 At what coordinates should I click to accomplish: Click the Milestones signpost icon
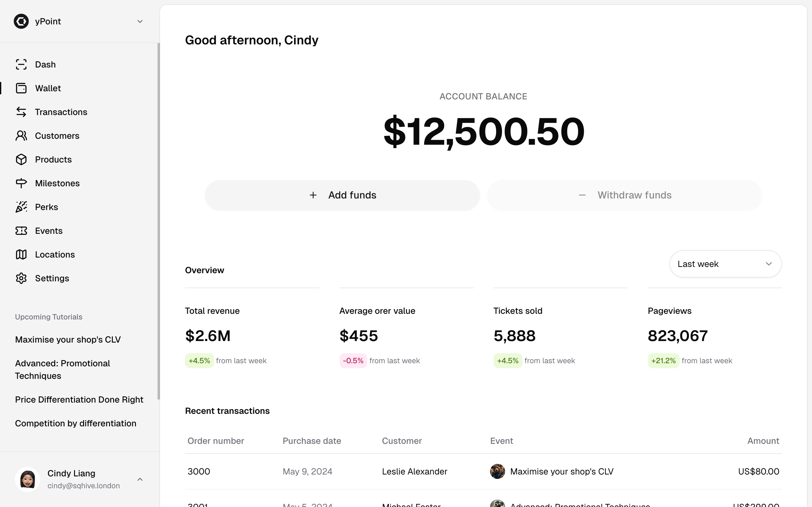click(21, 183)
